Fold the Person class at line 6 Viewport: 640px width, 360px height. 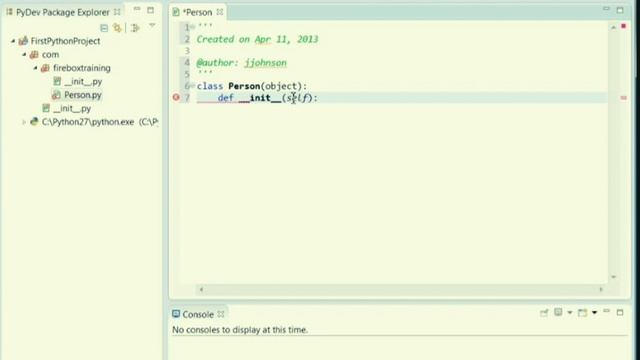click(193, 86)
